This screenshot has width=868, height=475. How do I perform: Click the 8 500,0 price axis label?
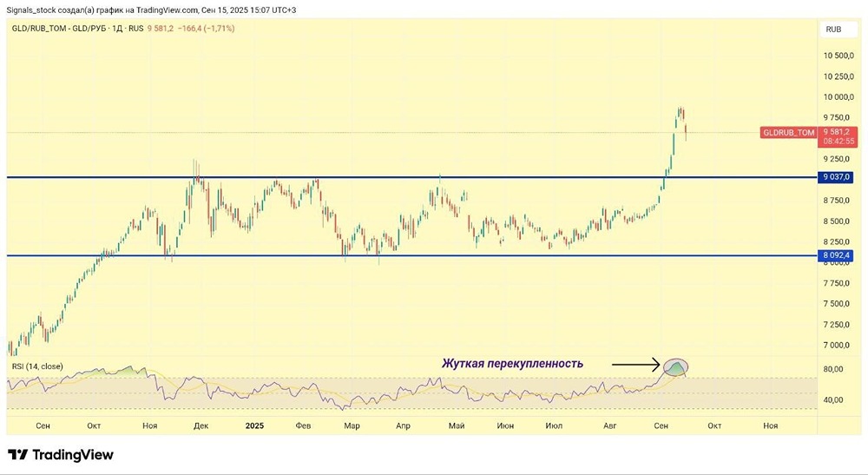coord(836,221)
